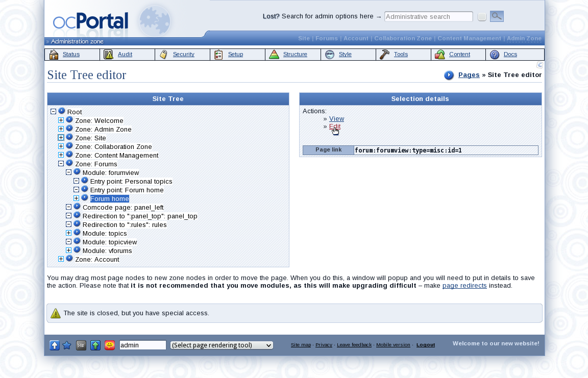Click the Status house icon

coord(54,55)
